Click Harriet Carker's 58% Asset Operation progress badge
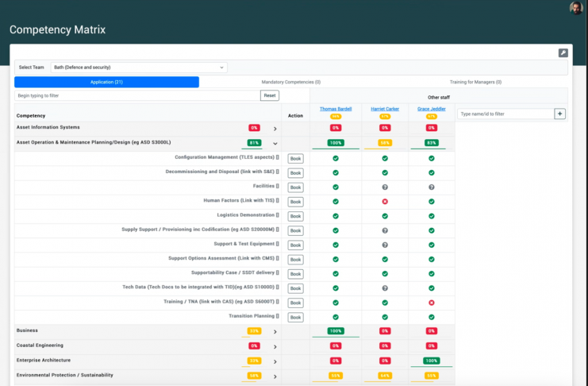 point(385,143)
